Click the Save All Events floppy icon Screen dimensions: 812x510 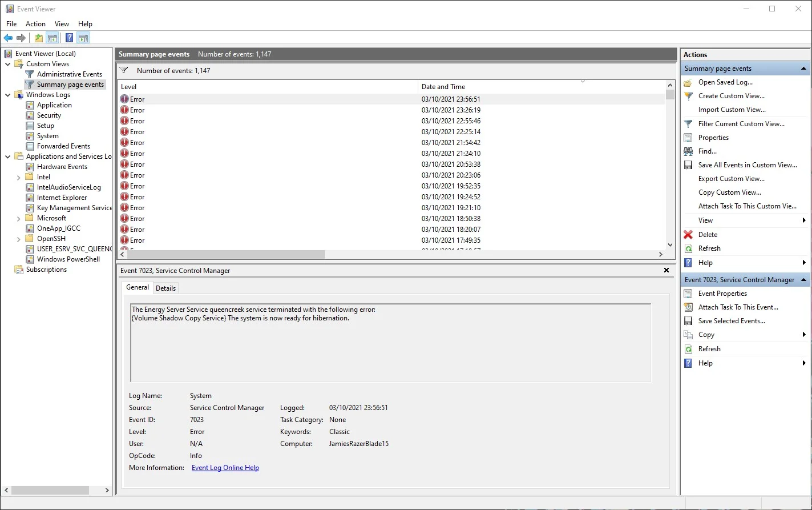(688, 165)
